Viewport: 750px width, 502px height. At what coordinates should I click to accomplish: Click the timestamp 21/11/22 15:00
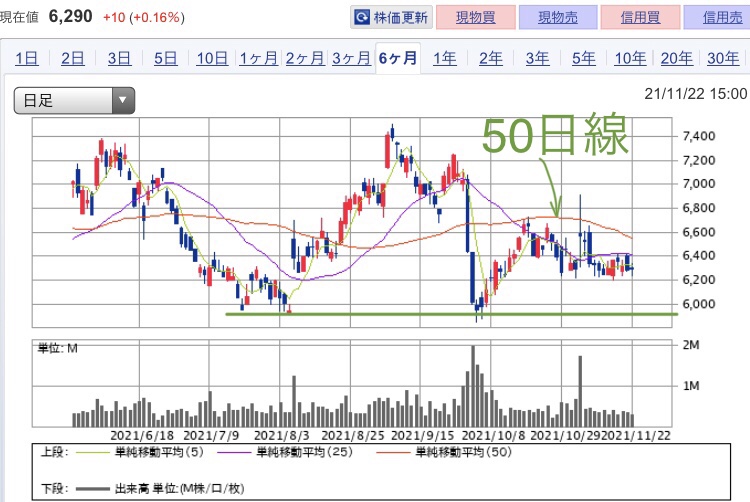click(695, 94)
